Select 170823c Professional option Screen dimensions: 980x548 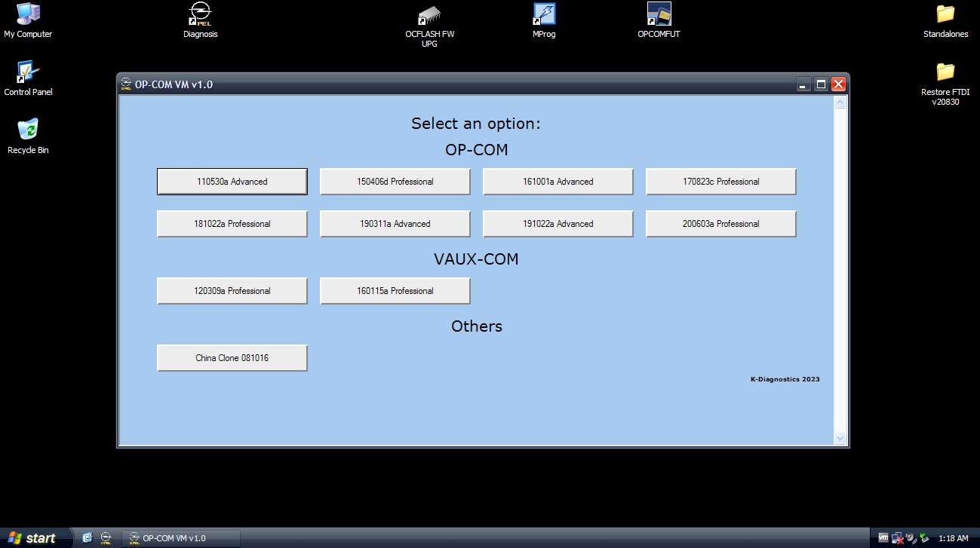coord(721,182)
